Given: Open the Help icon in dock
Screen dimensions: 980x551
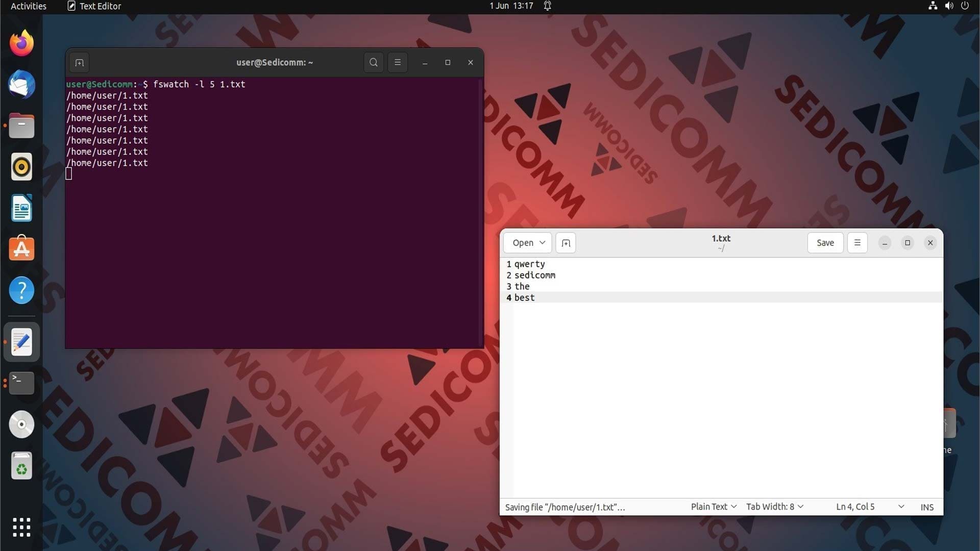Looking at the screenshot, I should tap(21, 290).
